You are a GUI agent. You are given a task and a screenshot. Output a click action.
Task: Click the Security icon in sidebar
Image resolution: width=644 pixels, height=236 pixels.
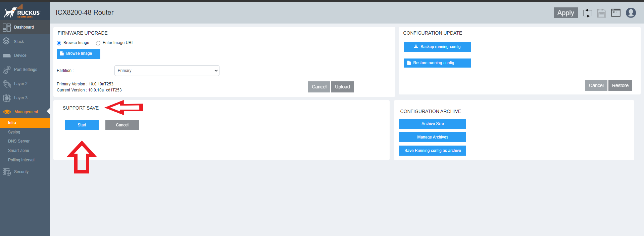pos(7,172)
